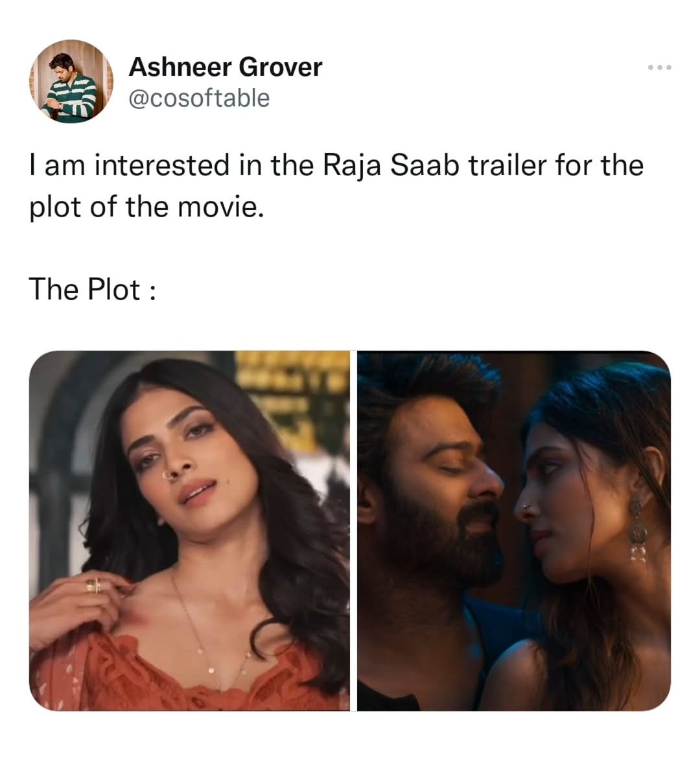This screenshot has width=700, height=765.
Task: Click the word "interested" in the tweet
Action: [161, 165]
